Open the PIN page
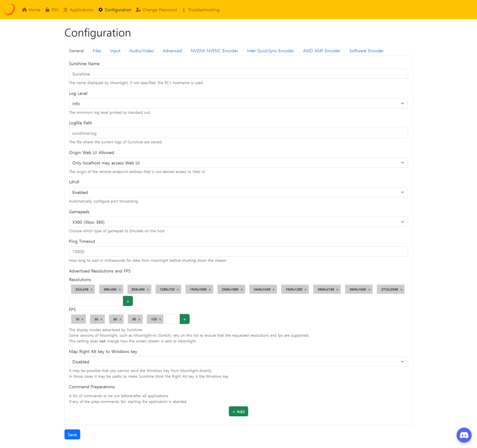 52,10
